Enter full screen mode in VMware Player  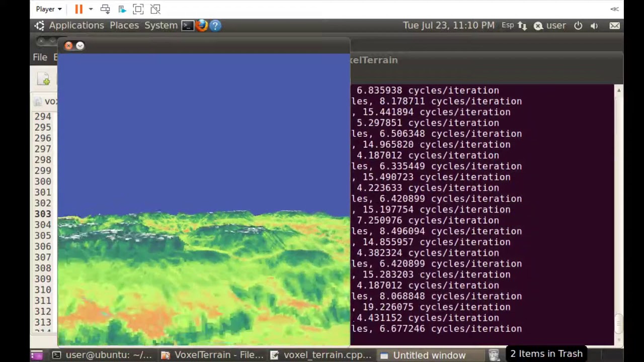[x=138, y=9]
